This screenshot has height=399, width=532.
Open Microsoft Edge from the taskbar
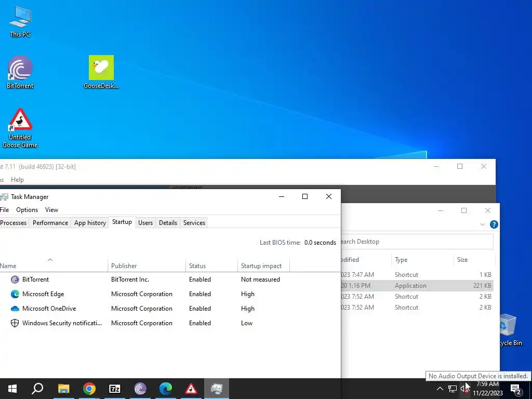pos(166,389)
